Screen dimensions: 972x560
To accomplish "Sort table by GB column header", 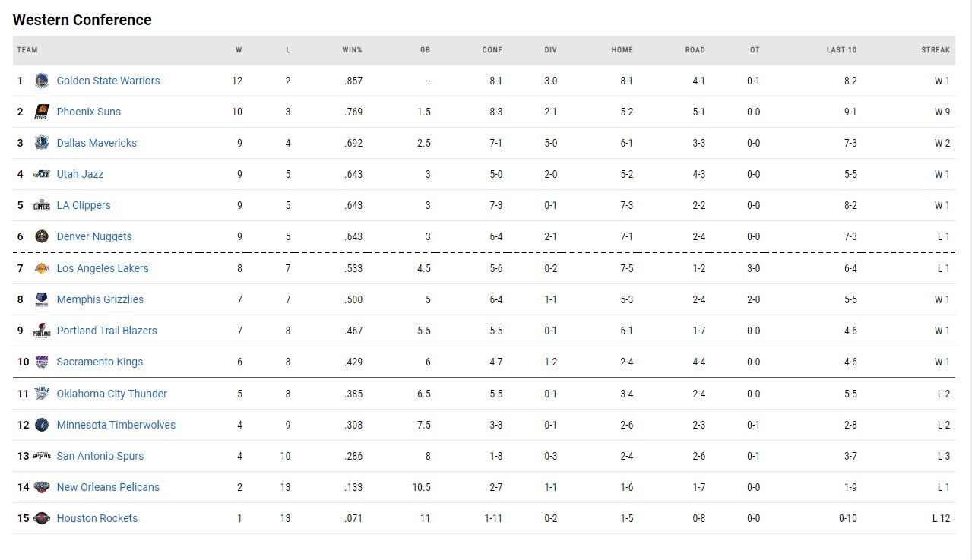I will [x=425, y=50].
